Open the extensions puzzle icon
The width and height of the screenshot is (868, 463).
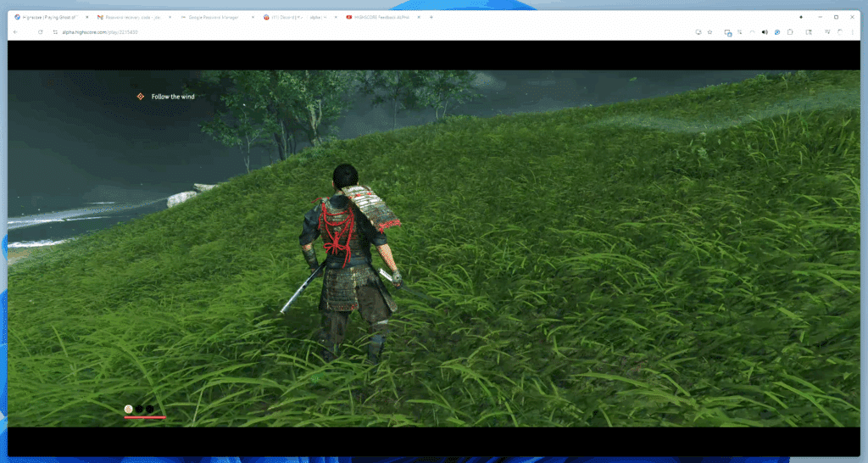point(790,32)
